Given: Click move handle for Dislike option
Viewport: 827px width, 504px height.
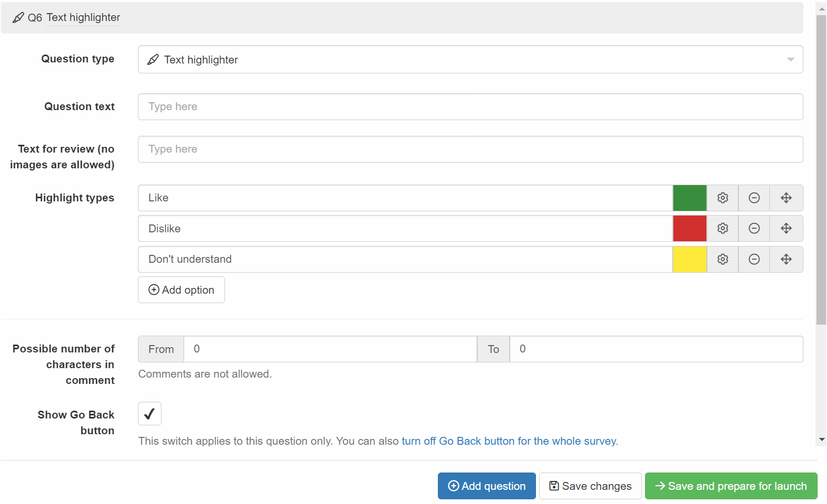Looking at the screenshot, I should (786, 228).
